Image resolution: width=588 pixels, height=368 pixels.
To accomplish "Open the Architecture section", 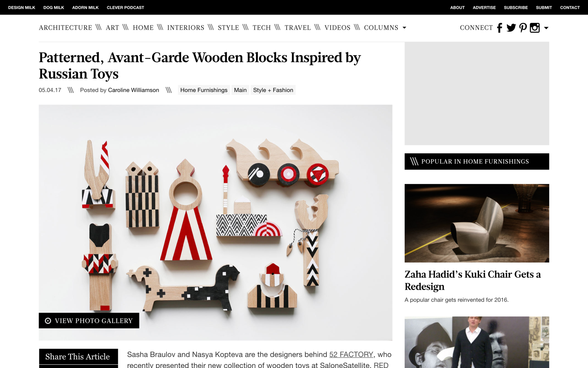I will [x=66, y=28].
